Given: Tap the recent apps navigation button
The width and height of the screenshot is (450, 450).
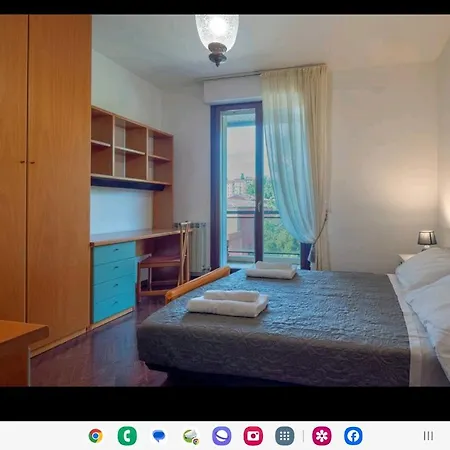Looking at the screenshot, I should point(428,436).
